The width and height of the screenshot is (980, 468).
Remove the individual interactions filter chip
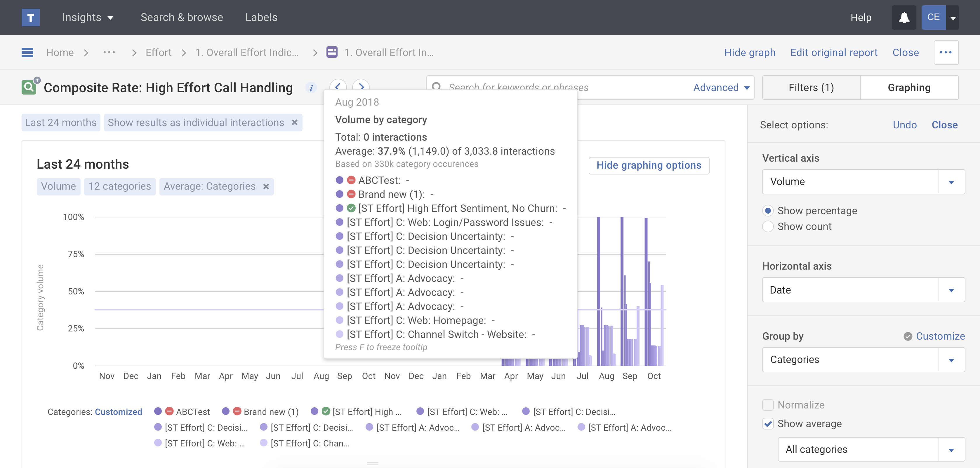pos(294,123)
